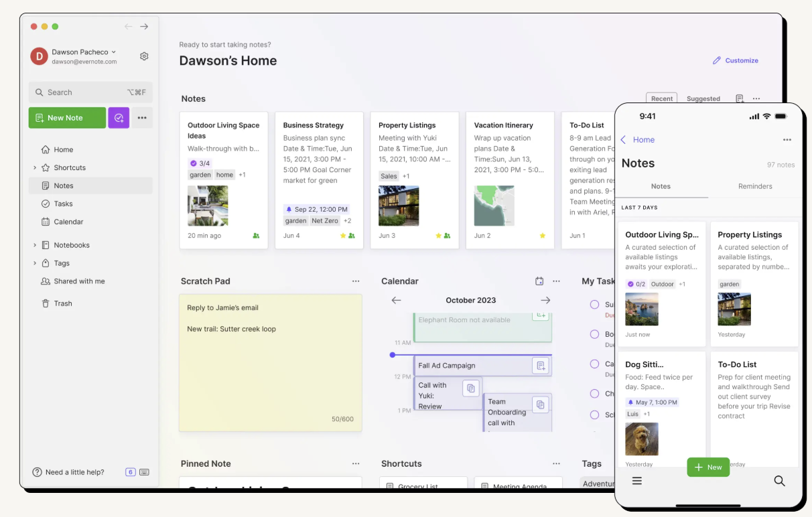The image size is (812, 517).
Task: Go to next month in Calendar
Action: pyautogui.click(x=545, y=301)
